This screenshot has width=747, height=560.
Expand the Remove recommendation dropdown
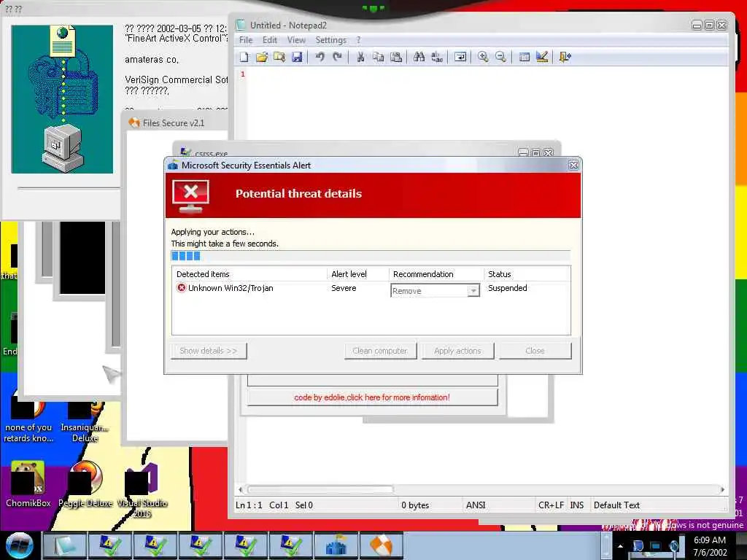[473, 290]
